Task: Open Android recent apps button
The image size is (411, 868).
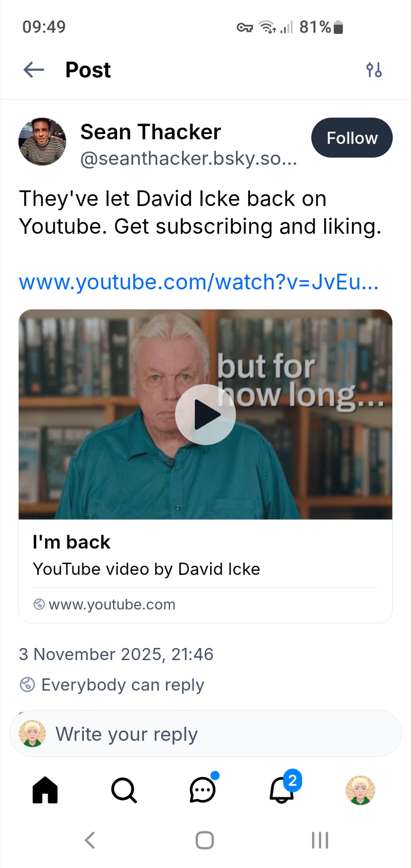Action: 320,840
